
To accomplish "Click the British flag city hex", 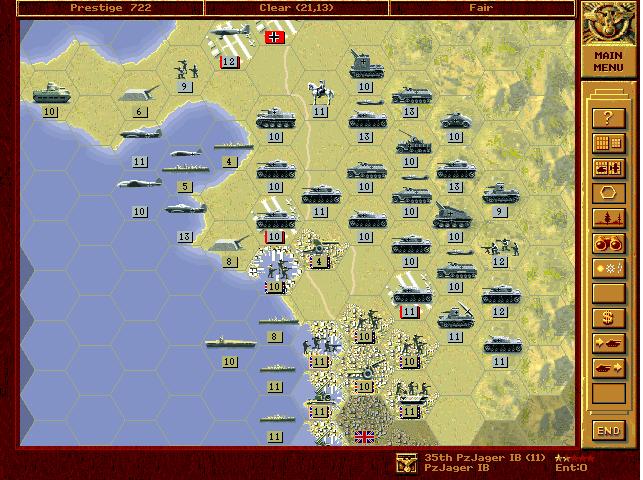I will point(365,437).
